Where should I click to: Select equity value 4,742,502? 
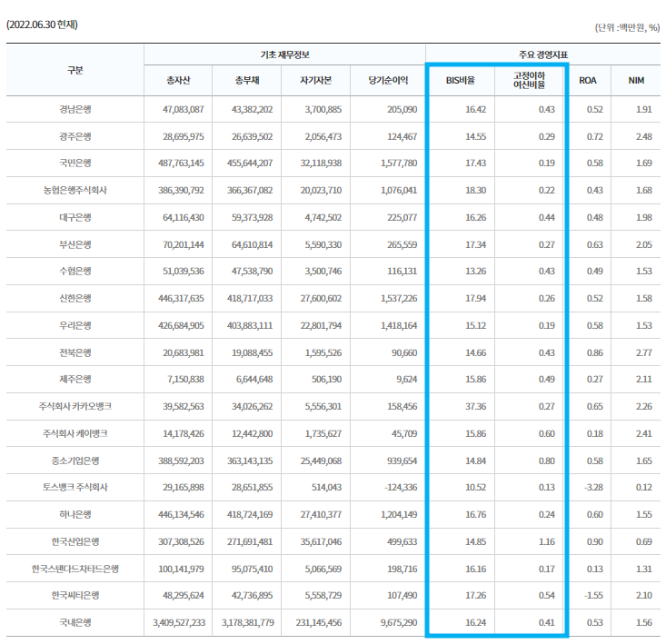[323, 217]
